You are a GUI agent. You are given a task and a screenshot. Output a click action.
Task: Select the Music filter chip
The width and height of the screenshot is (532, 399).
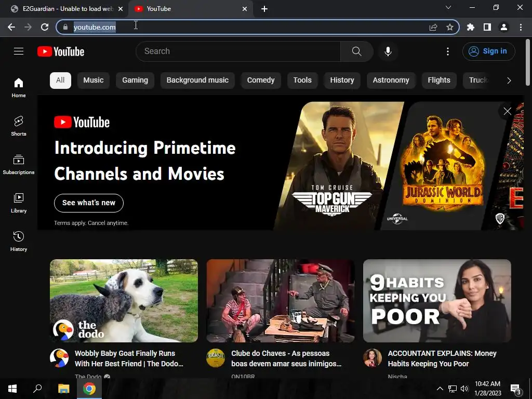coord(94,81)
